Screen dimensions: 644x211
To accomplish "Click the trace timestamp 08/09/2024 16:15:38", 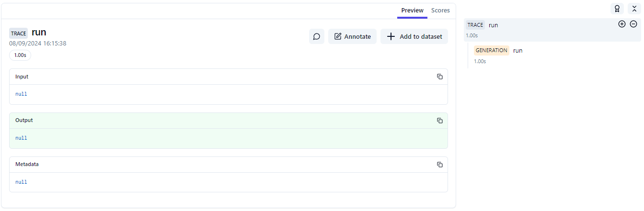I will (37, 43).
